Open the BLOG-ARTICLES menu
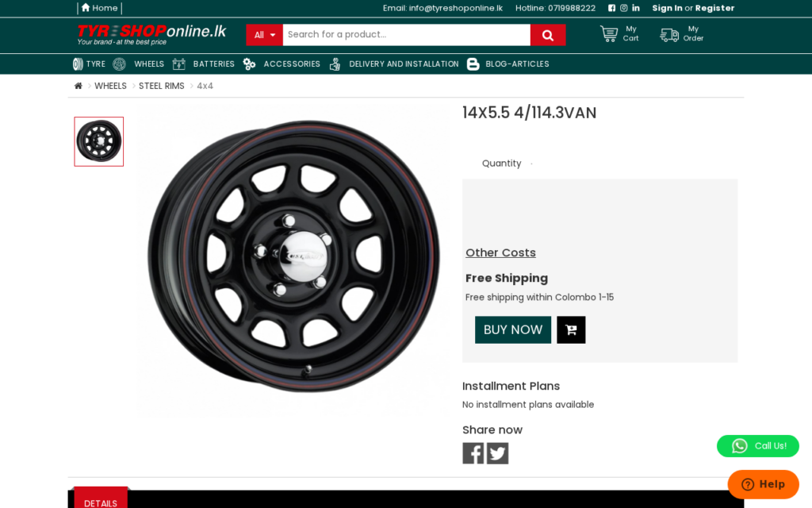Image resolution: width=812 pixels, height=508 pixels. (517, 63)
